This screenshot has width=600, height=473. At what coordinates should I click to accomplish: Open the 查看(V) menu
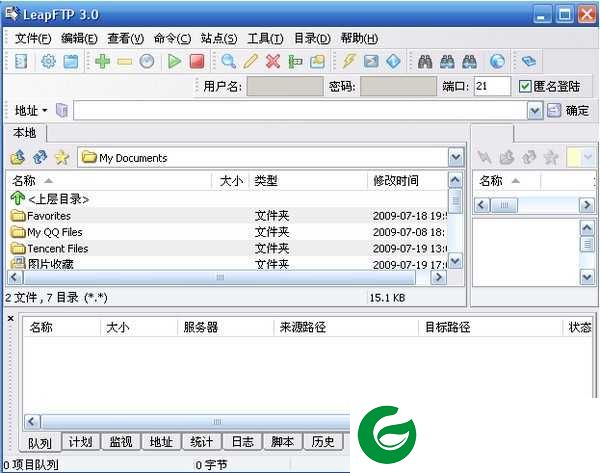click(x=126, y=39)
